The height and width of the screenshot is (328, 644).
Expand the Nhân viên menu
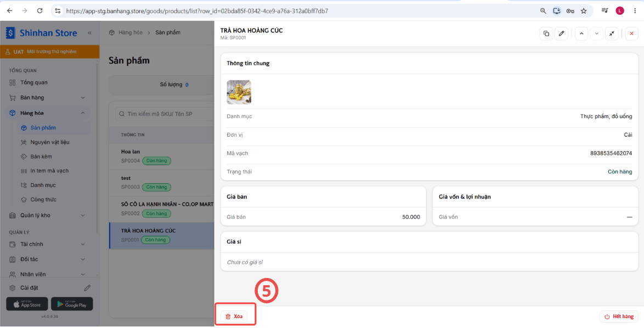click(48, 274)
